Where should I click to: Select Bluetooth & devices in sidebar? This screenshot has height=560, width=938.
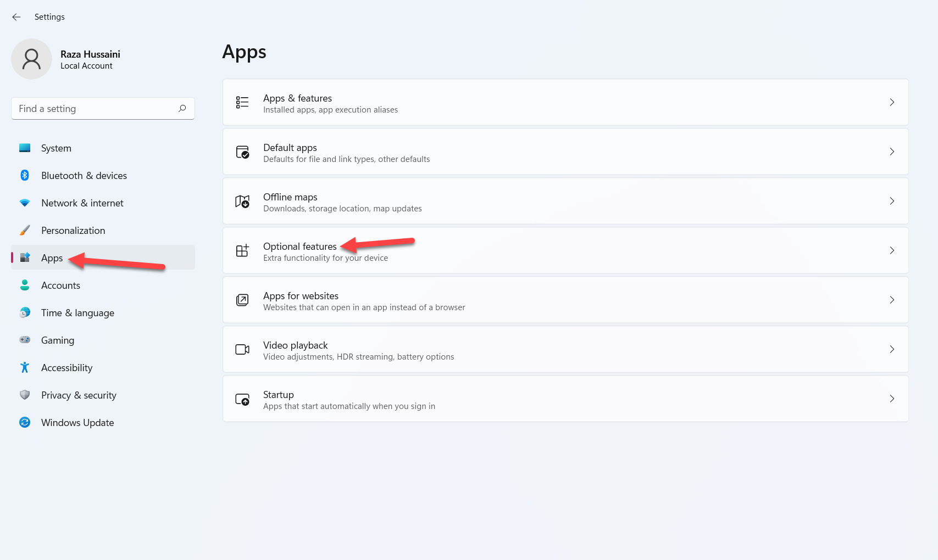pos(84,176)
